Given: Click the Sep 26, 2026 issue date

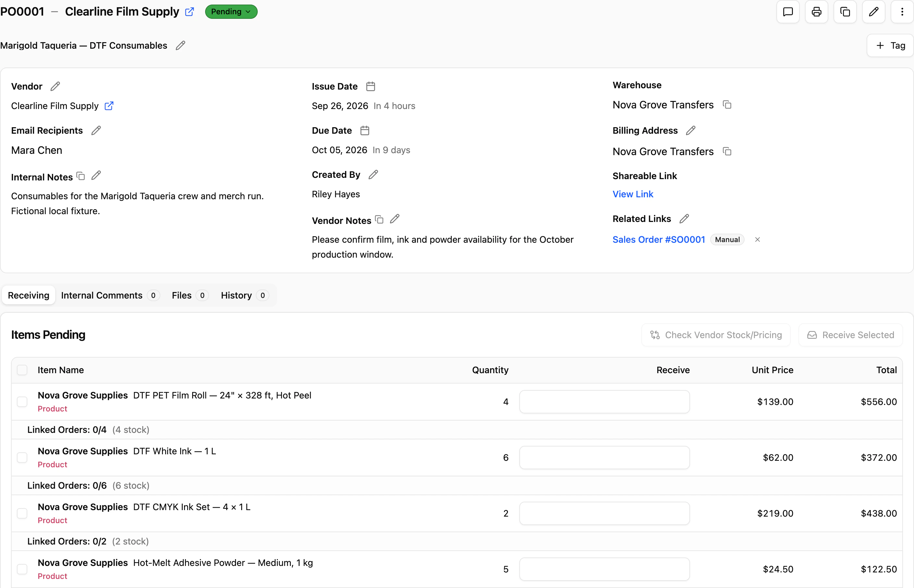Looking at the screenshot, I should tap(340, 106).
